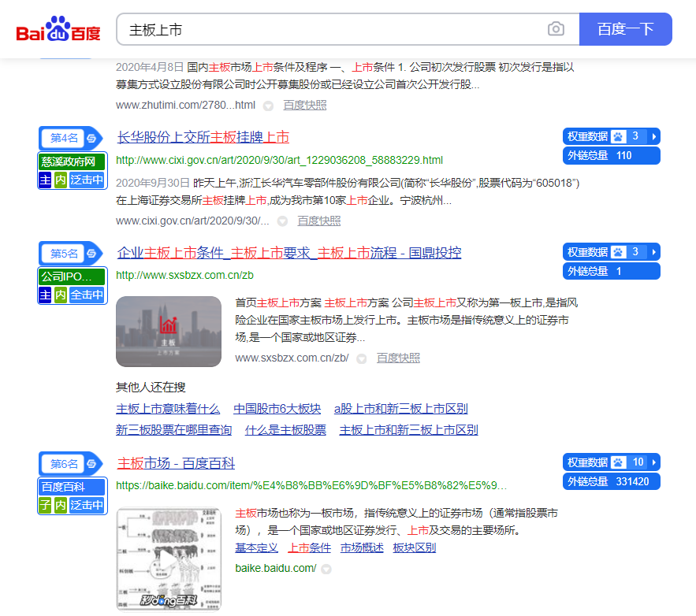Open result 长华股份上交所主板挂牌上市

(x=203, y=137)
